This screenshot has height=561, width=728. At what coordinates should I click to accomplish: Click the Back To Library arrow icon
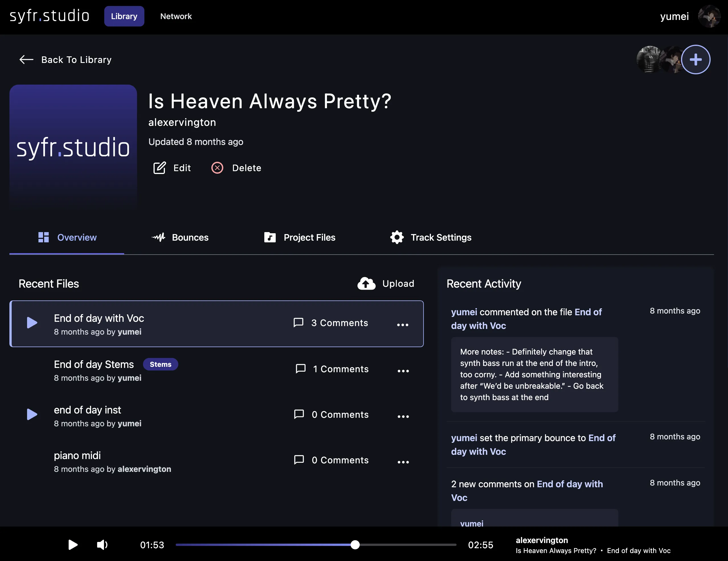coord(26,59)
